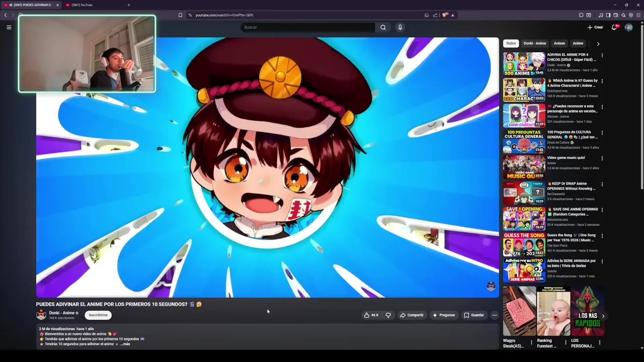Open options for 100 Preguntas de CULTURA GENERAL
This screenshot has height=362, width=644.
point(602,133)
